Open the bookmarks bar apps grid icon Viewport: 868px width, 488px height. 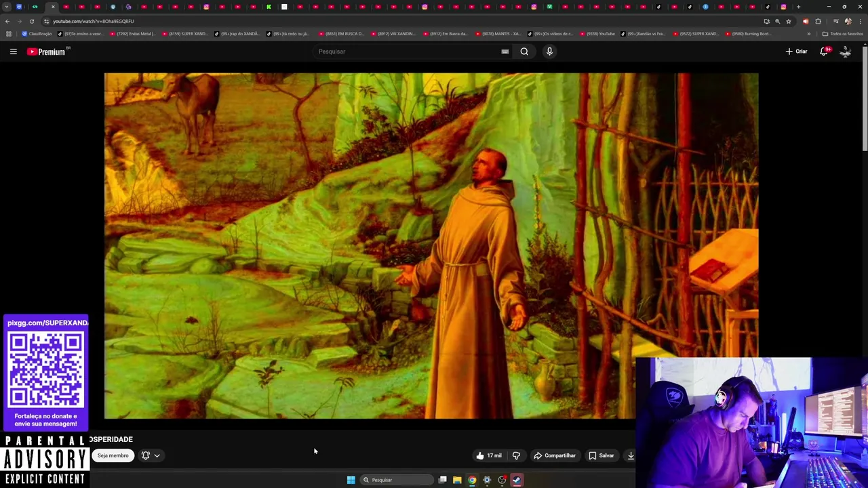click(8, 34)
